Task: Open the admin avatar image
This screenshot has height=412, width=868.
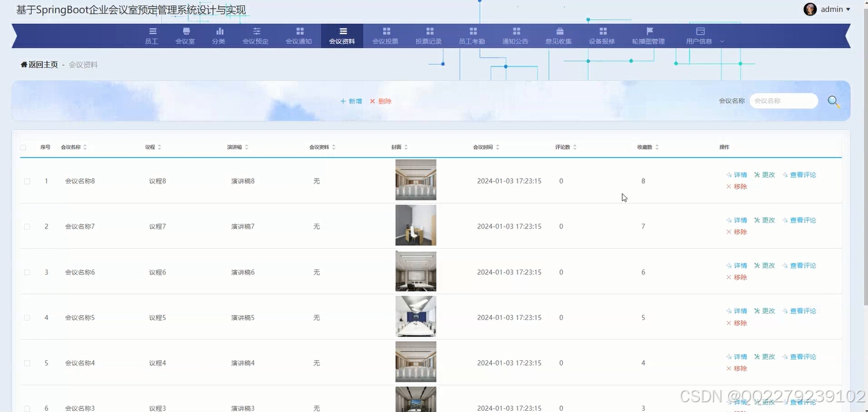Action: pos(809,9)
